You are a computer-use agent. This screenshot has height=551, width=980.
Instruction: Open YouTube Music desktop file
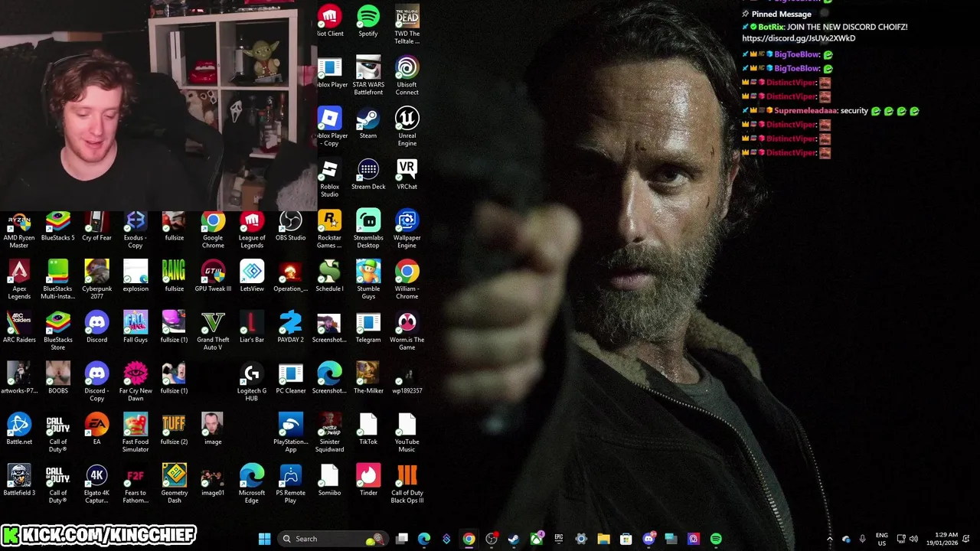[x=407, y=432]
